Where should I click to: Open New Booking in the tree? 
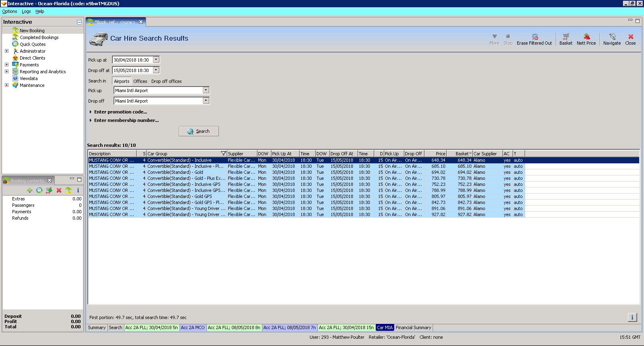tap(32, 31)
